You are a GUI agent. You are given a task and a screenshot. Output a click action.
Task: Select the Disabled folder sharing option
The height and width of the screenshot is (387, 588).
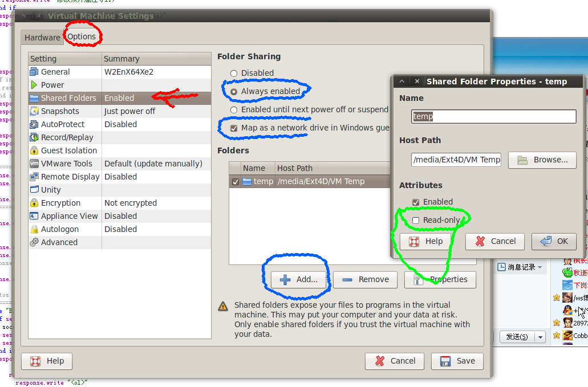(234, 74)
